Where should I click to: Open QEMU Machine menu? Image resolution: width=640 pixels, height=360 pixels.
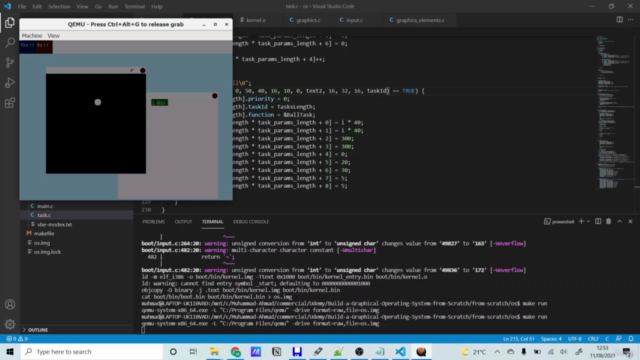pos(32,36)
